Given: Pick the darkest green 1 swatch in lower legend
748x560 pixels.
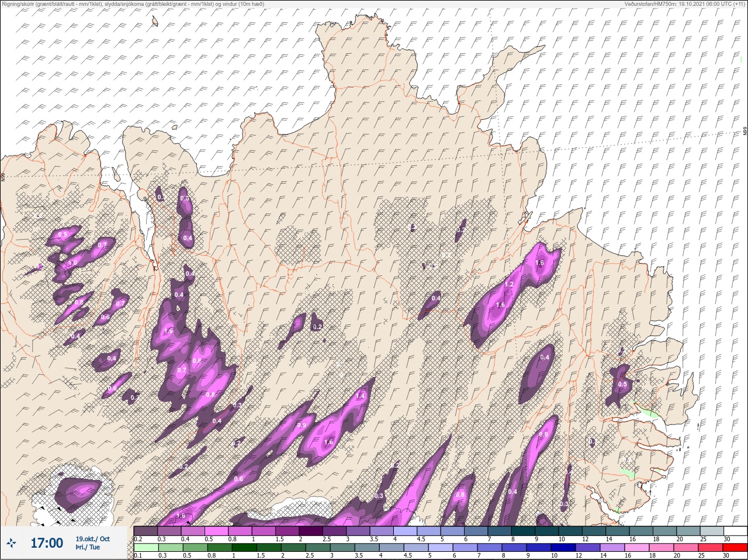Looking at the screenshot, I should pos(244,548).
